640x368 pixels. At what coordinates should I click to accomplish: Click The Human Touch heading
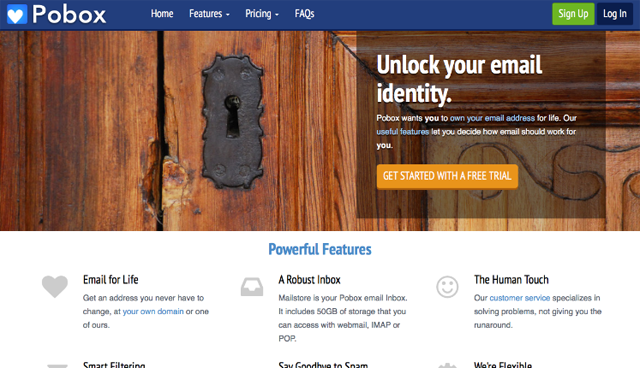511,279
